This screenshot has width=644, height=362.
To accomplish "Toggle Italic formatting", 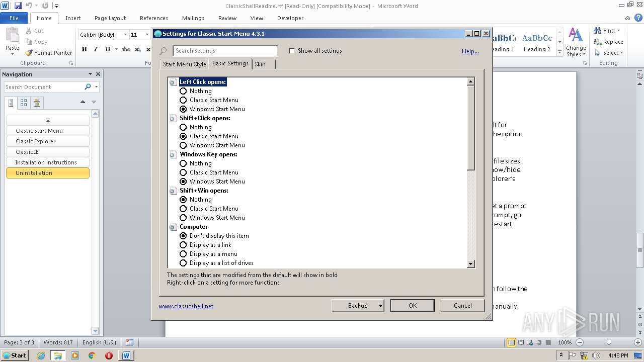I will tap(96, 49).
